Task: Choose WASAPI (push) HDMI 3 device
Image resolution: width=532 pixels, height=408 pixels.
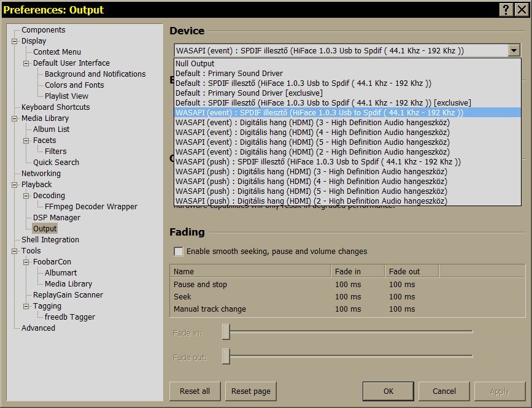Action: coord(347,172)
